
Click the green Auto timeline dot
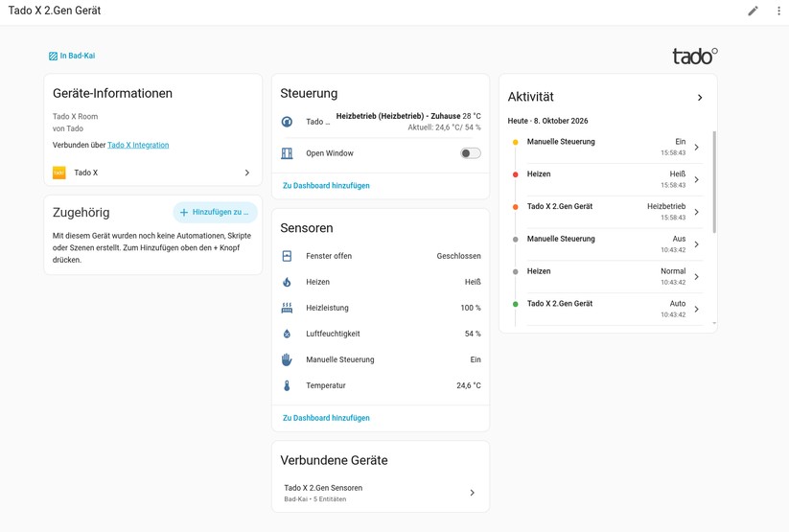[x=515, y=304]
